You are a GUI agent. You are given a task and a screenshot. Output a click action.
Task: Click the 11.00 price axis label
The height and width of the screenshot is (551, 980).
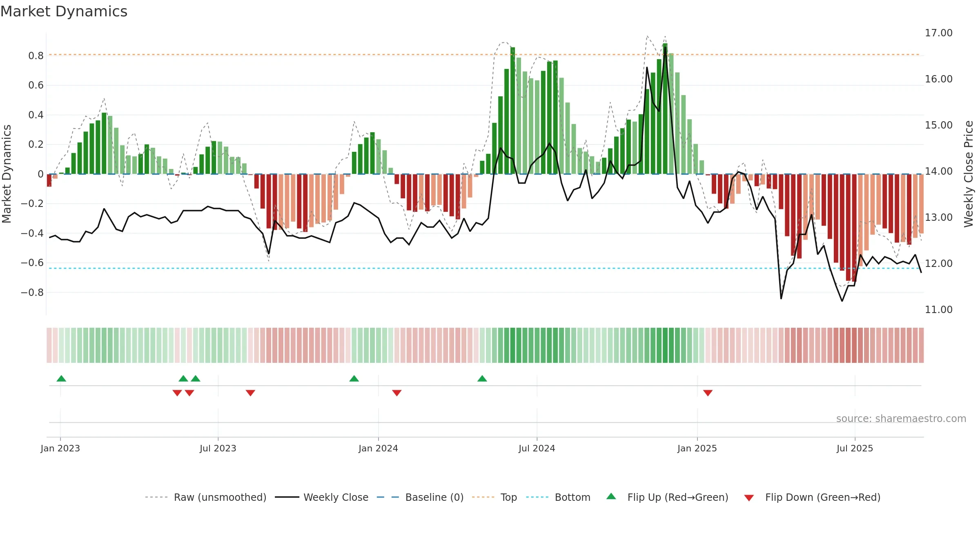[x=939, y=309]
